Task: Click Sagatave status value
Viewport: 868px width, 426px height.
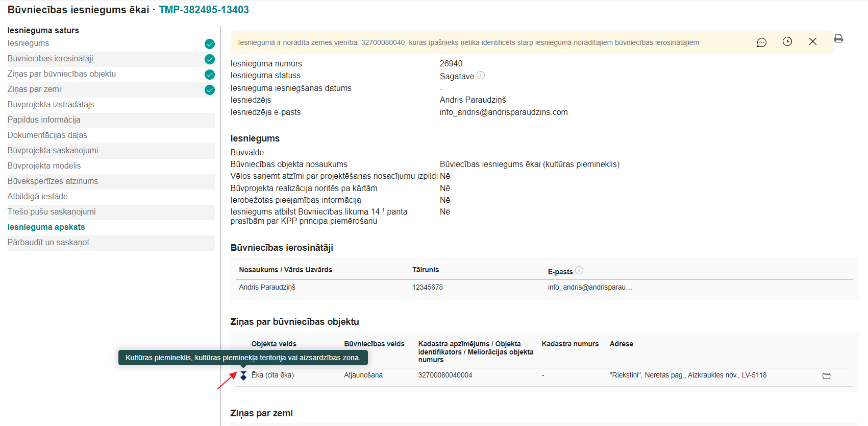Action: [x=457, y=76]
